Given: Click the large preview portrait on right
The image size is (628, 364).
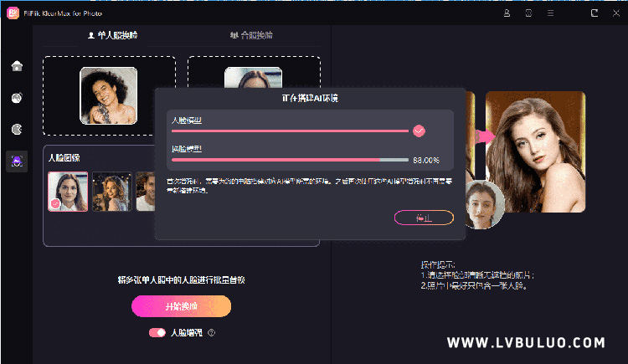Looking at the screenshot, I should (536, 151).
